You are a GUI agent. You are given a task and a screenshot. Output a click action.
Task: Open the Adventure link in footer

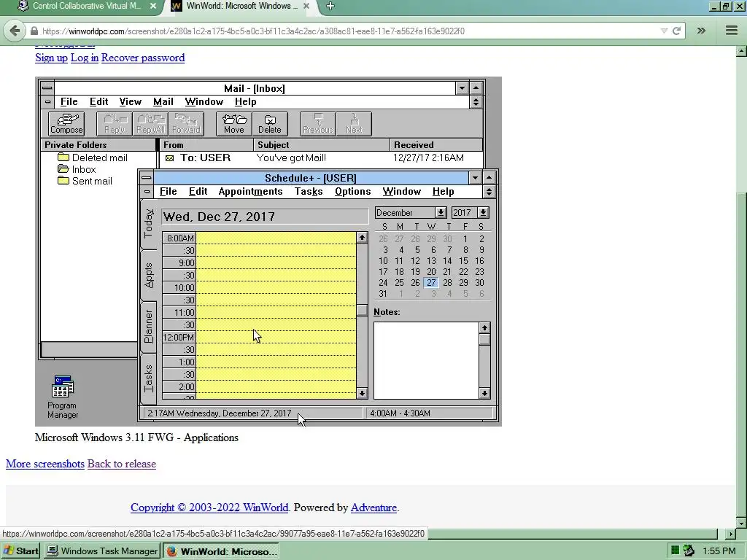tap(373, 507)
